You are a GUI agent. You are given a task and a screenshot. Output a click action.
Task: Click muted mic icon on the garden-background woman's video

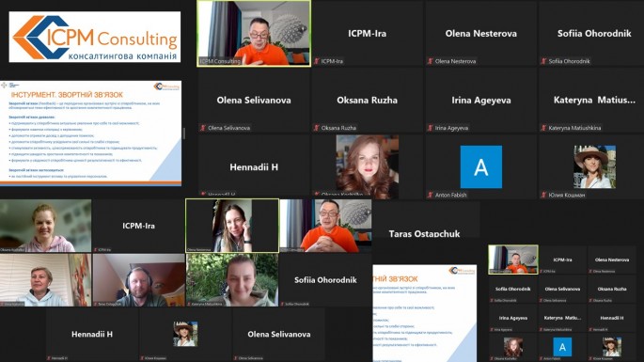coord(189,304)
